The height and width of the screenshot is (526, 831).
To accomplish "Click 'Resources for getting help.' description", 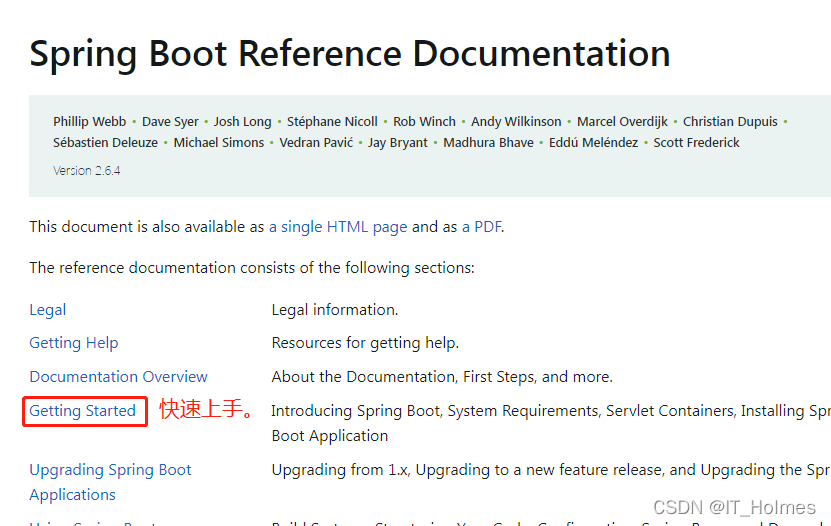I will click(365, 343).
